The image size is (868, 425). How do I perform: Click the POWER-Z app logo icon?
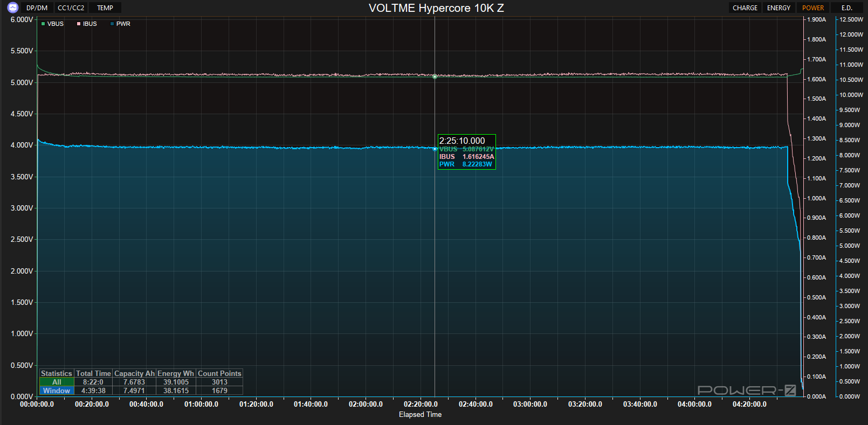(x=13, y=8)
